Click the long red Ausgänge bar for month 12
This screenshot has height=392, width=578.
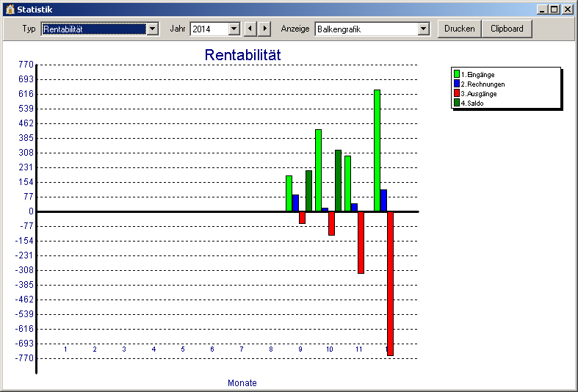(390, 283)
